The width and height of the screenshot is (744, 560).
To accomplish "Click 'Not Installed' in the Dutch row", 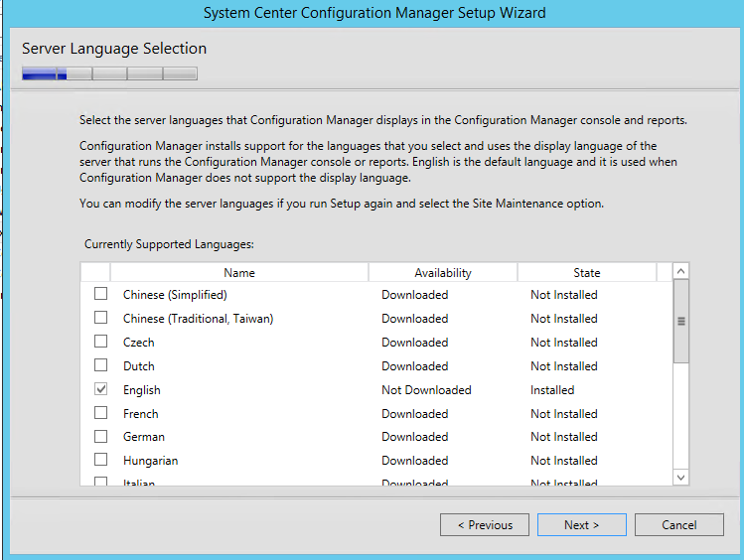I will (x=563, y=366).
